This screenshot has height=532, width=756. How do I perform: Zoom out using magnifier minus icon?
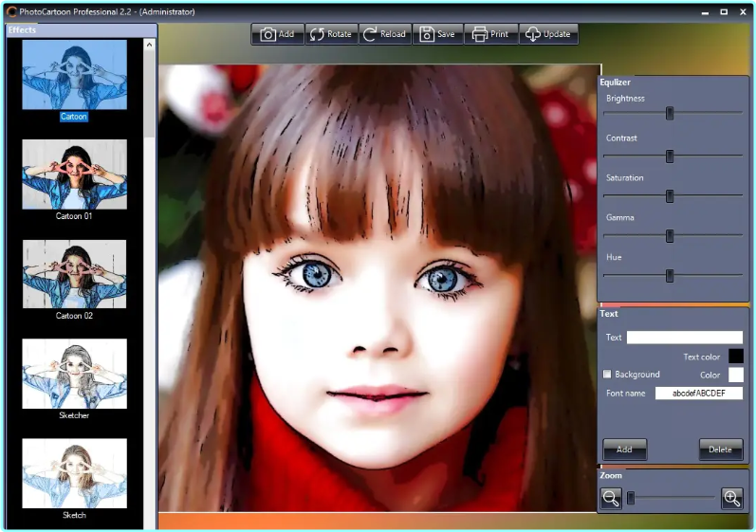[611, 498]
